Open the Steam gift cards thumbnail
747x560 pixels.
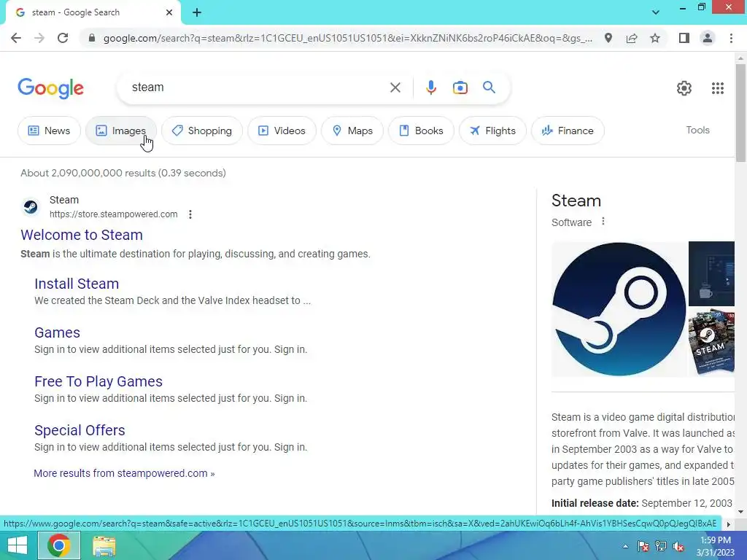pyautogui.click(x=711, y=343)
